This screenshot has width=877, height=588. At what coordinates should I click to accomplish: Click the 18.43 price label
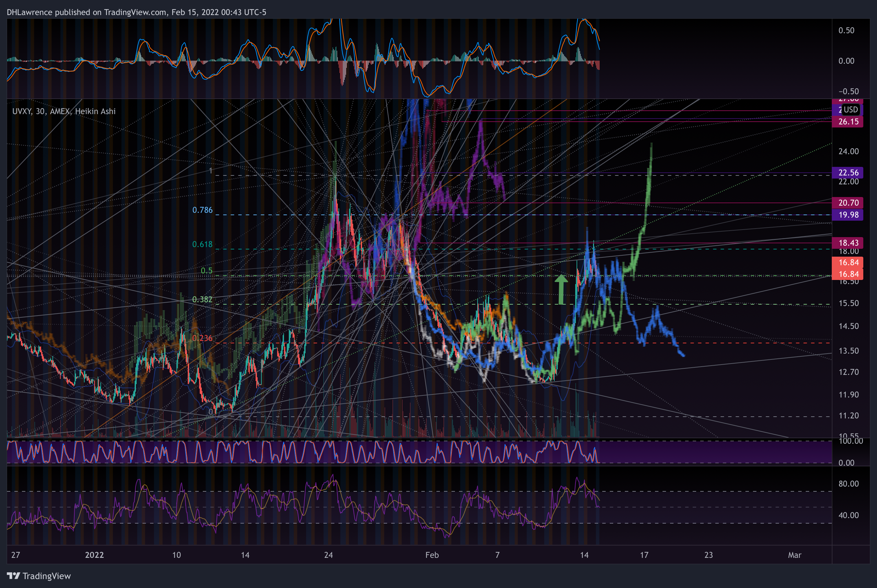pos(848,243)
